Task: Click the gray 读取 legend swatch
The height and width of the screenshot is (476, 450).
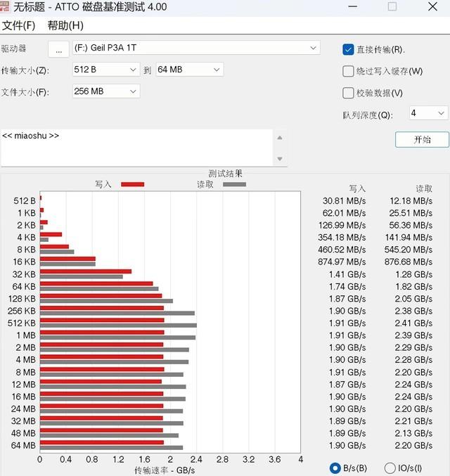Action: pos(234,184)
